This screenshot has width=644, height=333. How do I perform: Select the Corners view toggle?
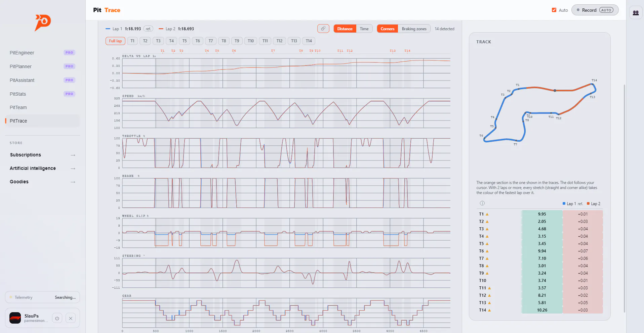388,29
